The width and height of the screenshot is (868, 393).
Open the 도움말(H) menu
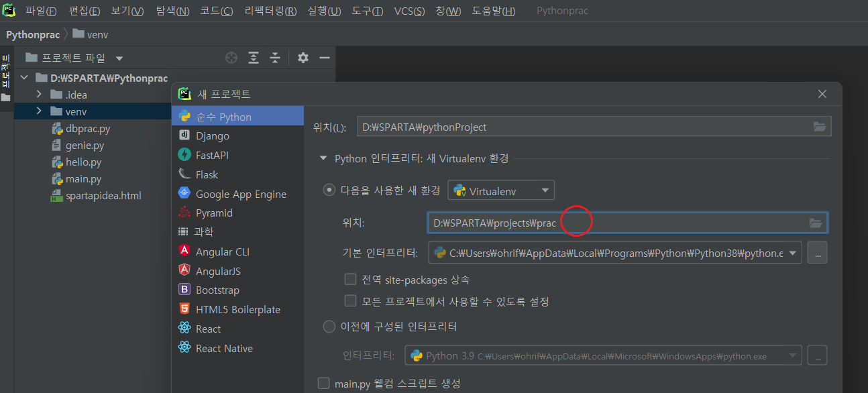pos(494,11)
